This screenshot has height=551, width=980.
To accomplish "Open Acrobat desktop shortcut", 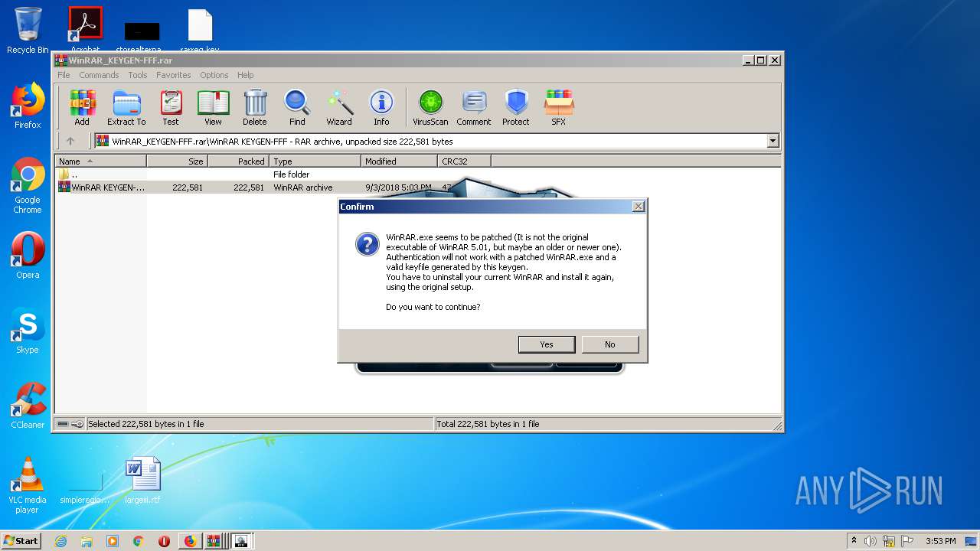I will [x=86, y=30].
